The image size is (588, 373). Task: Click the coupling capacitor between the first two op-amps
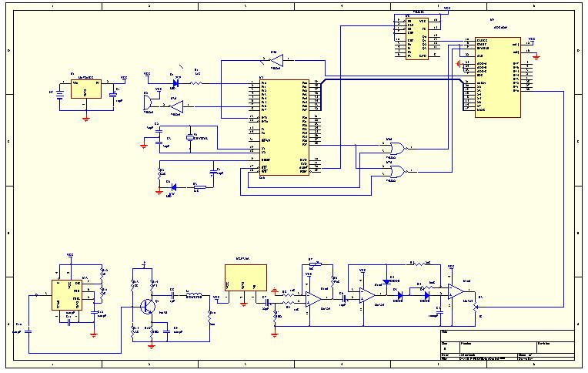344,299
